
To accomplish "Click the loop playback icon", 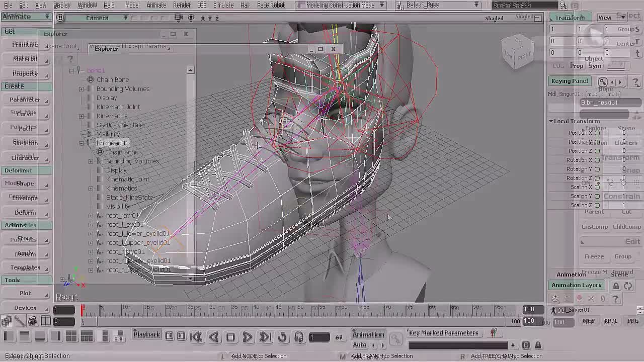I will (x=282, y=337).
